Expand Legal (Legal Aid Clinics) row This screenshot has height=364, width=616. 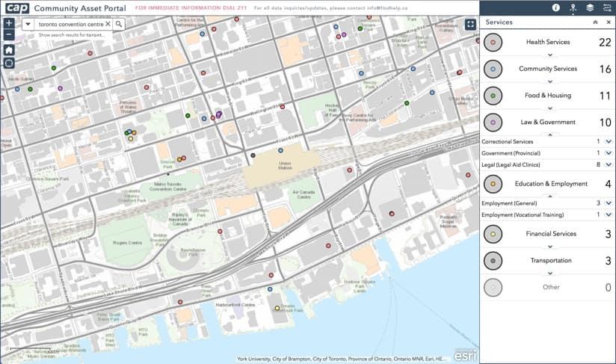coord(608,164)
